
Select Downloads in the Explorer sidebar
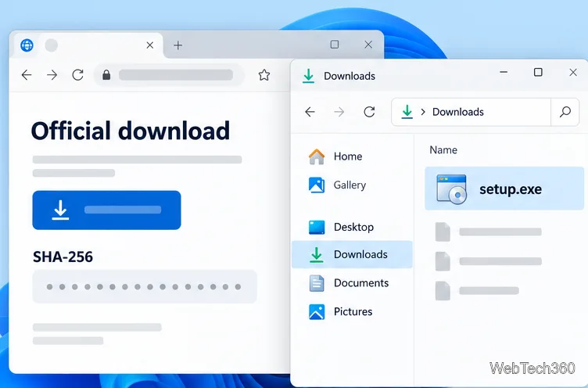click(x=352, y=254)
